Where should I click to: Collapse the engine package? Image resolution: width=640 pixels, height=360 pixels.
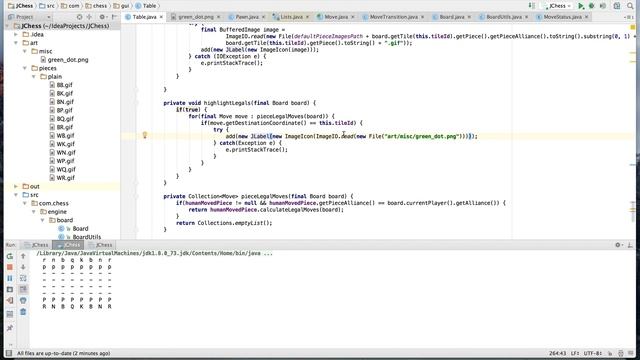(34, 212)
